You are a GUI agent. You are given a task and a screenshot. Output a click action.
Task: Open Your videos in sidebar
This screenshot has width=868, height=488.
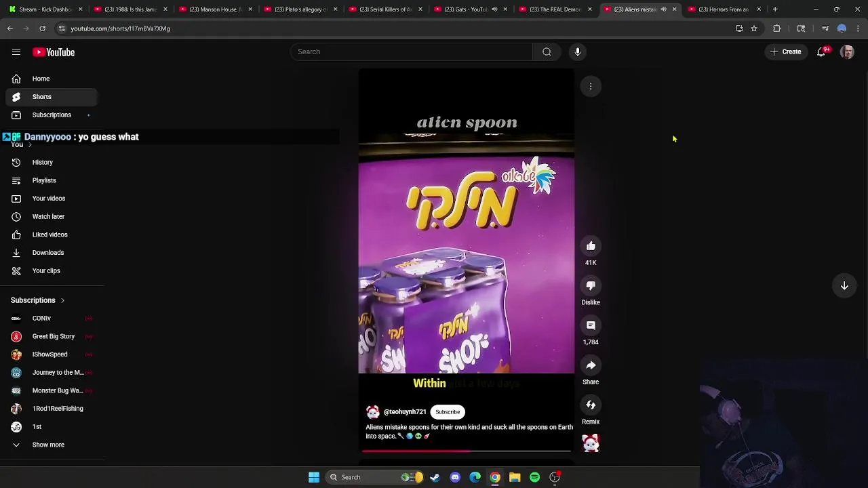click(52, 199)
